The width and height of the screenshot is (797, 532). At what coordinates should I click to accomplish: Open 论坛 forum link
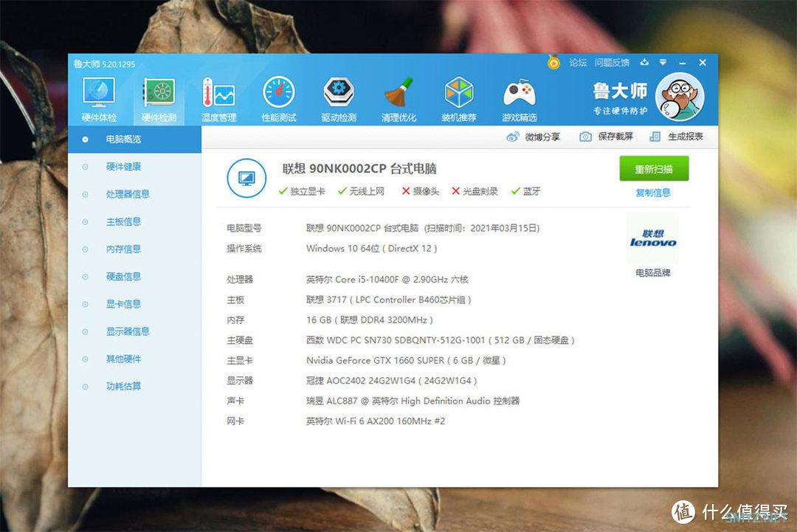578,63
